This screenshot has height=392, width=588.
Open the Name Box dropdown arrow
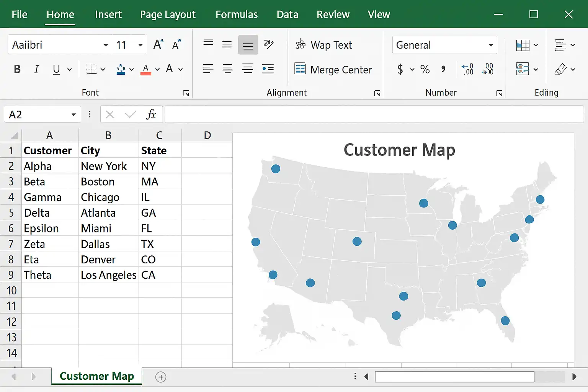[73, 115]
